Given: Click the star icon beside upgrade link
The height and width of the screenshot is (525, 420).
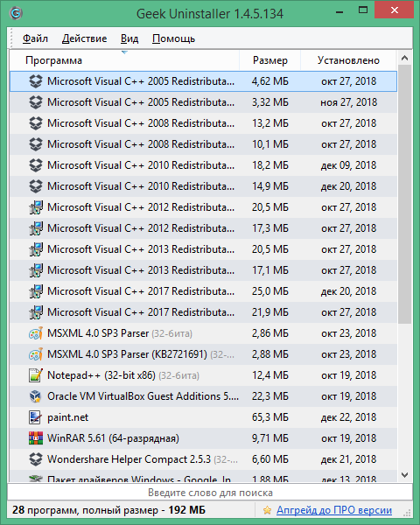Looking at the screenshot, I should [x=267, y=510].
